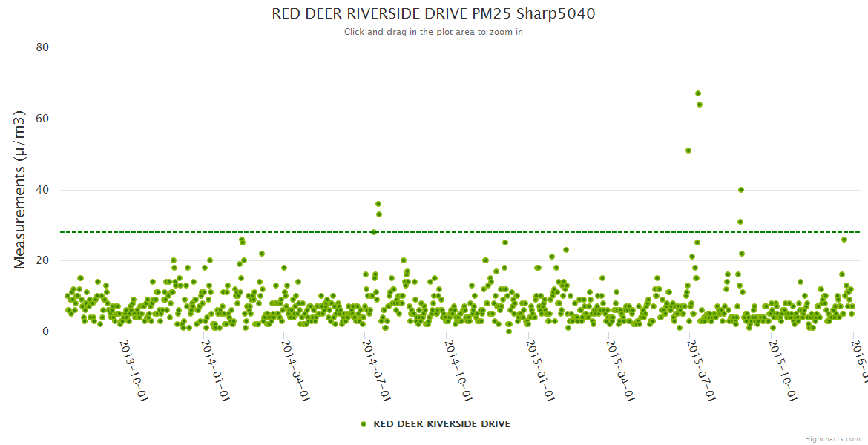
Task: Toggle the RED DEER RIVERSIDE DRIVE legend series
Action: click(x=441, y=424)
